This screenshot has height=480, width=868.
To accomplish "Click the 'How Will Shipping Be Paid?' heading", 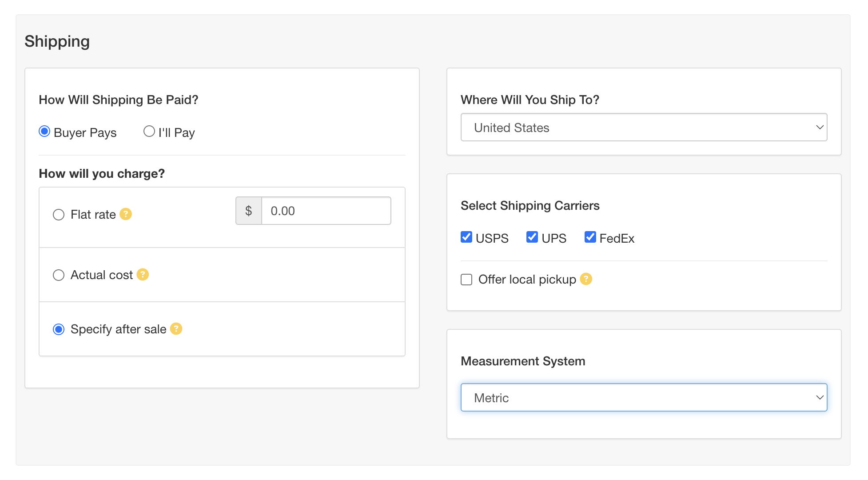I will click(x=119, y=100).
